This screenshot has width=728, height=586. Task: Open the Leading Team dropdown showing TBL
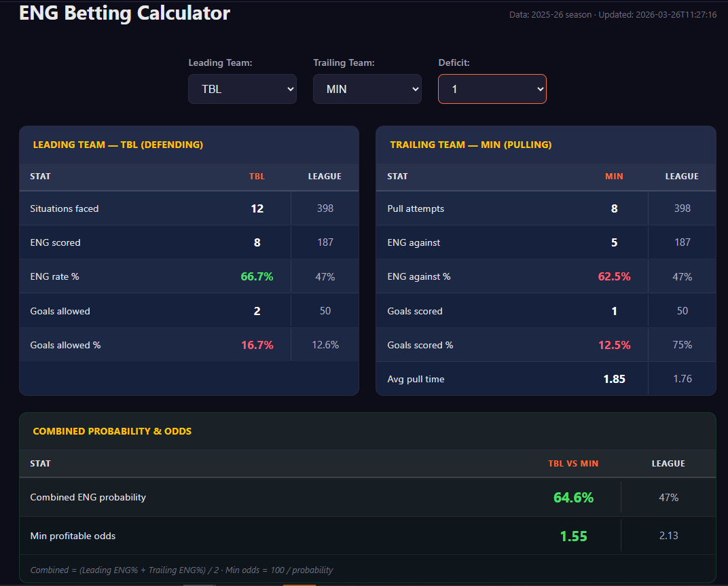[242, 89]
